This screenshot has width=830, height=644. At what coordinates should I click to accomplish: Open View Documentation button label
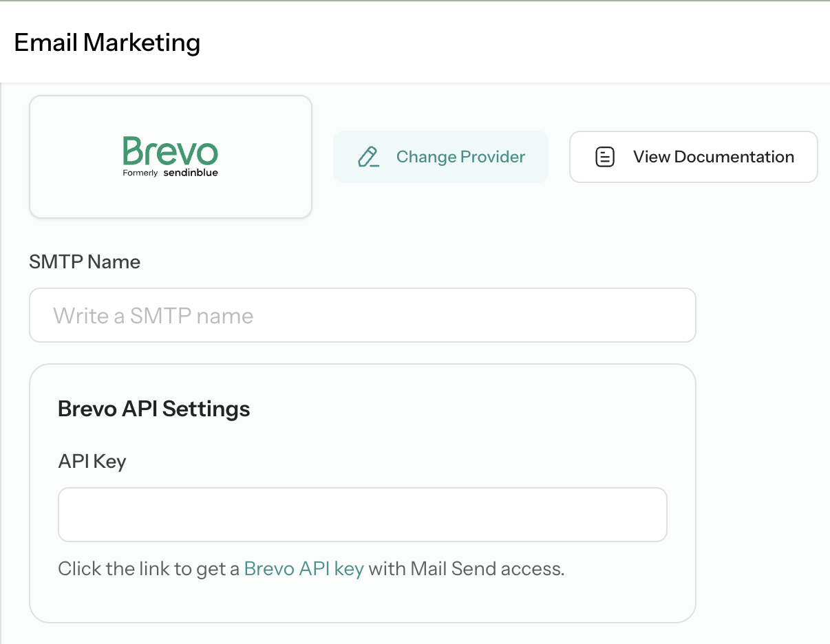[714, 157]
